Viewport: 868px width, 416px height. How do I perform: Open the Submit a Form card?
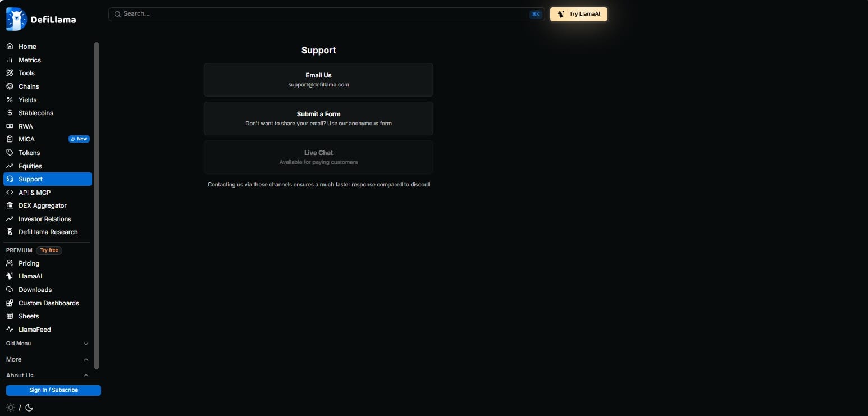(x=318, y=118)
